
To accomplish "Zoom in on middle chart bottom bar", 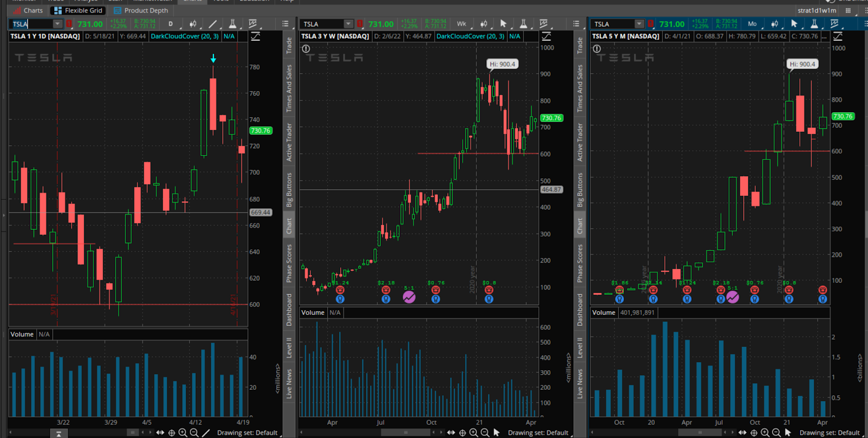I will click(x=474, y=433).
